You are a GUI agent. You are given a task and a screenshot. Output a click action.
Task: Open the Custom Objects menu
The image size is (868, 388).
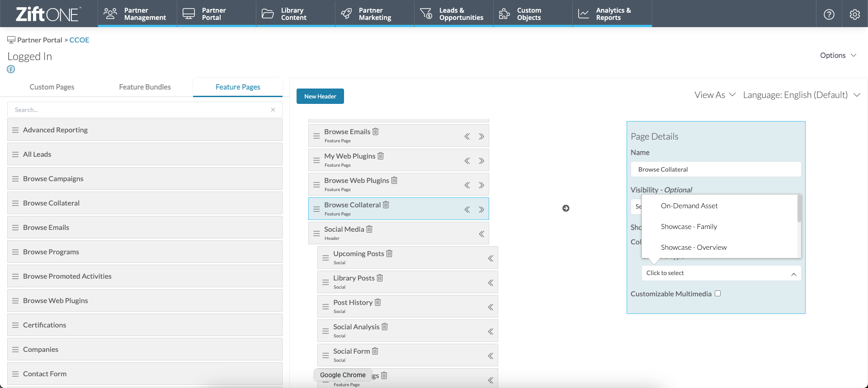[533, 14]
